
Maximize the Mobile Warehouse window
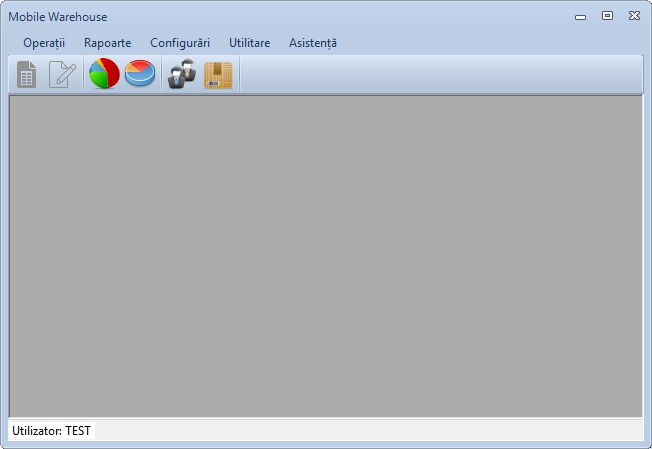pos(608,16)
